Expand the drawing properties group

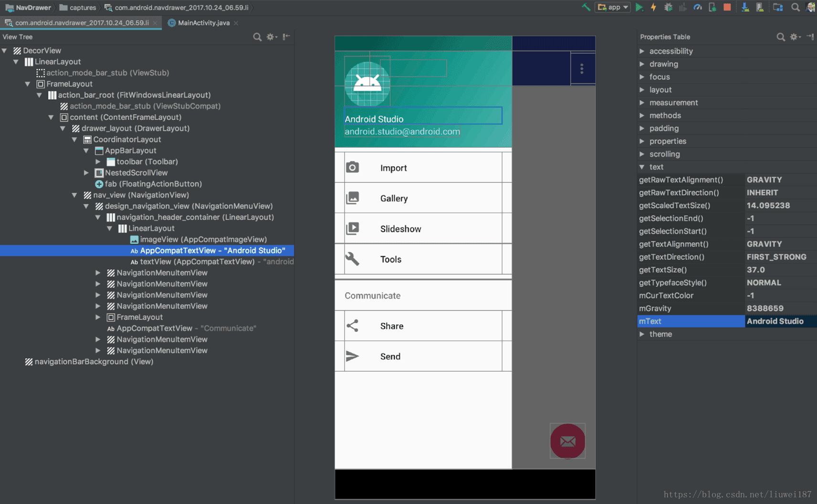[x=642, y=64]
